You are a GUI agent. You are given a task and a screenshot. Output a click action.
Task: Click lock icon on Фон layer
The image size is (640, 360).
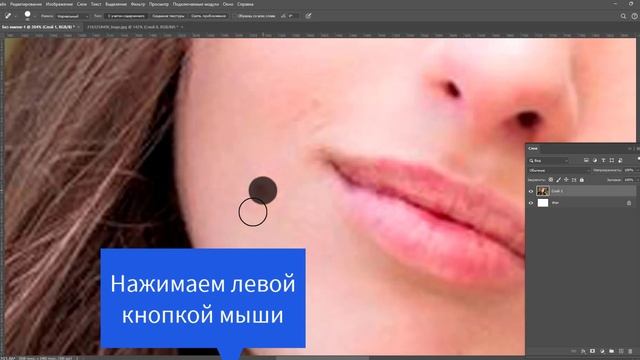coord(629,203)
